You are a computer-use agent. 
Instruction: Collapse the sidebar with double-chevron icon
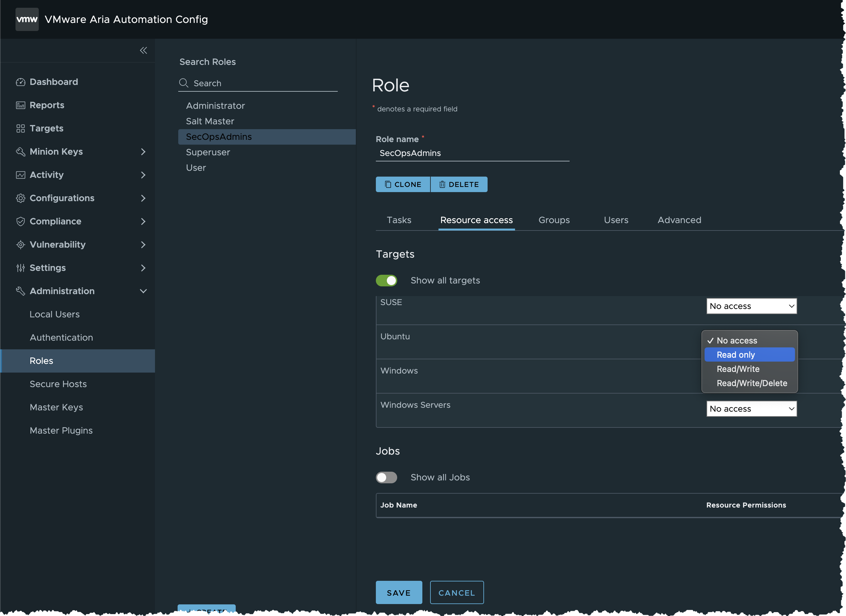point(143,50)
